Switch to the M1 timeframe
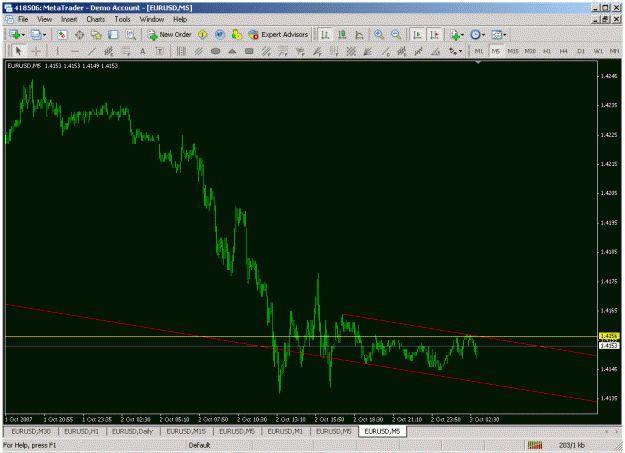The height and width of the screenshot is (453, 625). 479,51
